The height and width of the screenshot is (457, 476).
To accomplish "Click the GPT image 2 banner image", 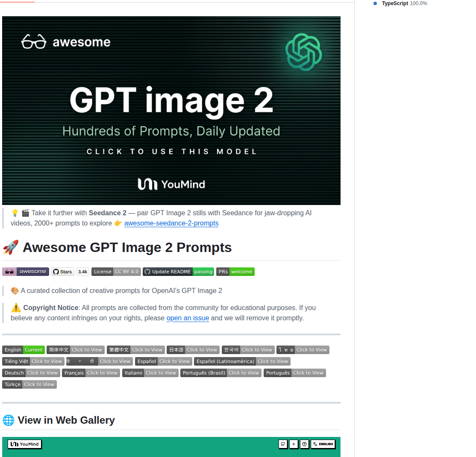I will [171, 111].
